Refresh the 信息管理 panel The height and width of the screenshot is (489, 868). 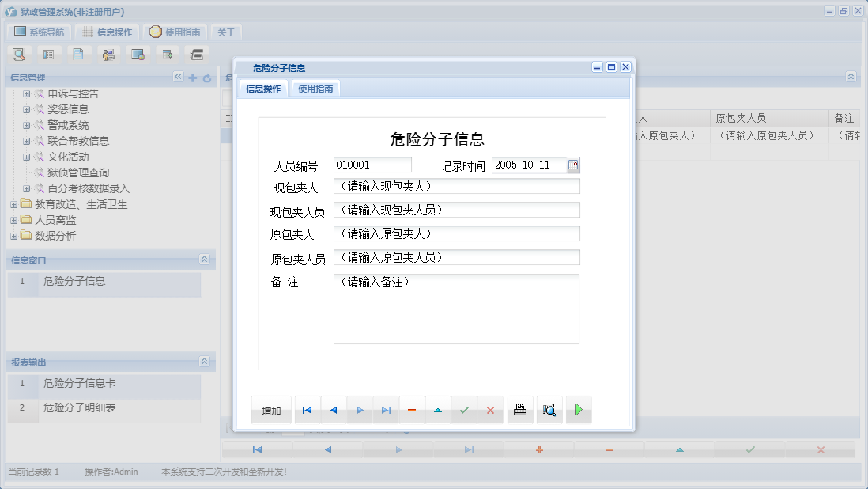(x=206, y=78)
